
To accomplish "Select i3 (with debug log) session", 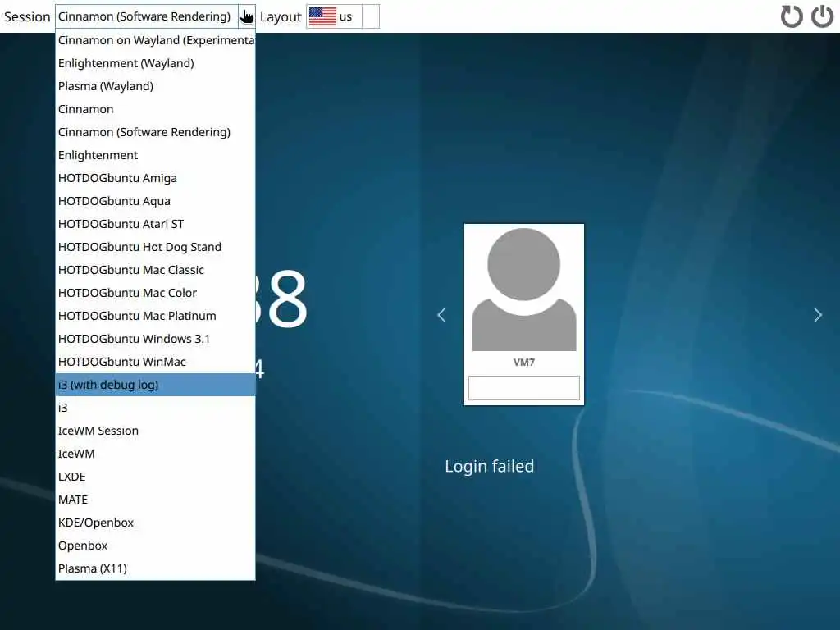I will tap(155, 386).
